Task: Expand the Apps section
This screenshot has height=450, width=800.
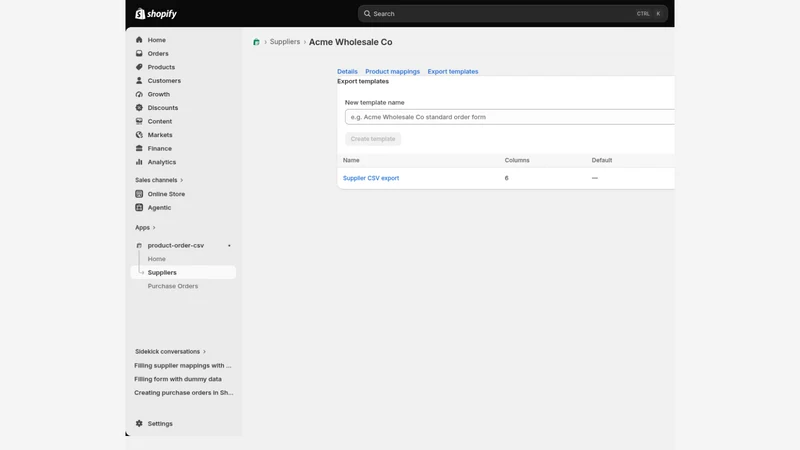Action: [x=145, y=228]
